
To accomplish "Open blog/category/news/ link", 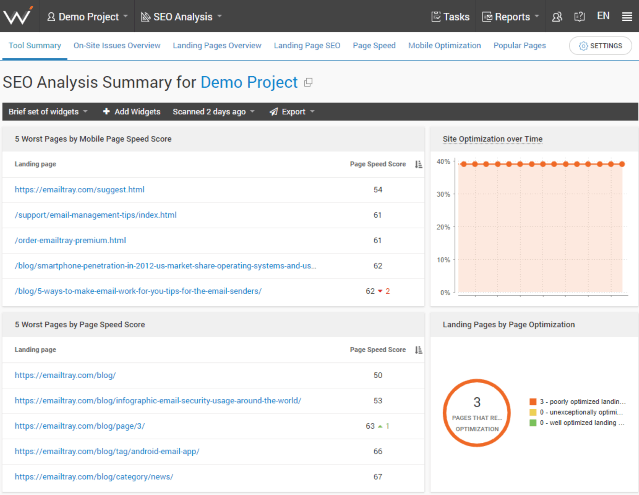I will 94,477.
